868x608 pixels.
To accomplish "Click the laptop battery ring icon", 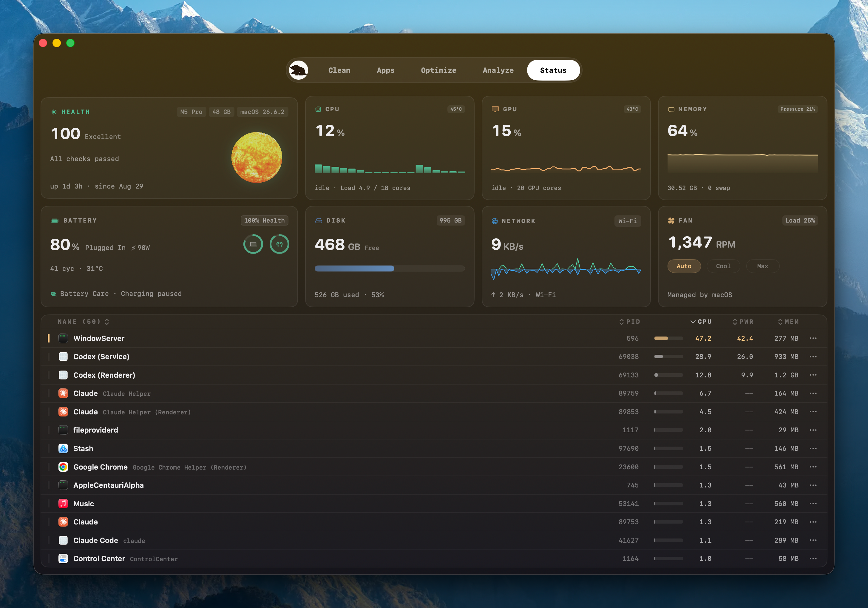I will 253,244.
